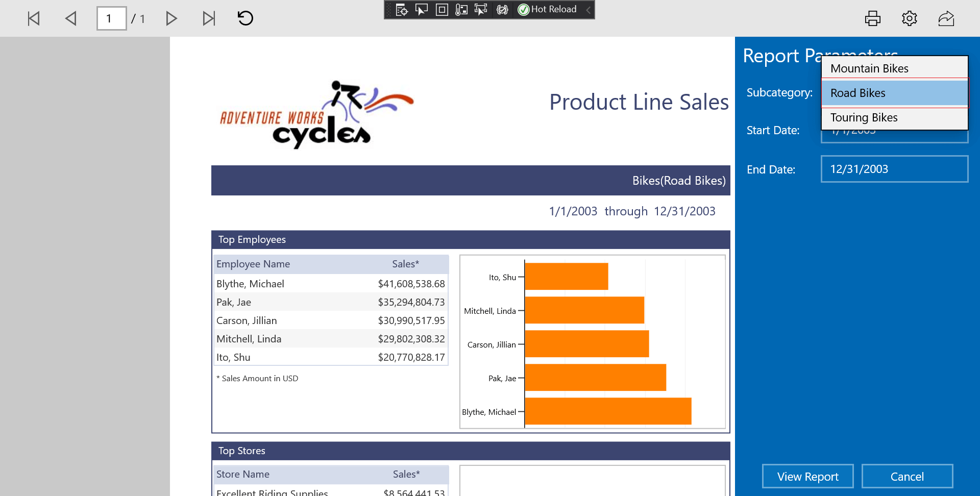
Task: Click the Pak, Jae bar in chart
Action: click(596, 378)
